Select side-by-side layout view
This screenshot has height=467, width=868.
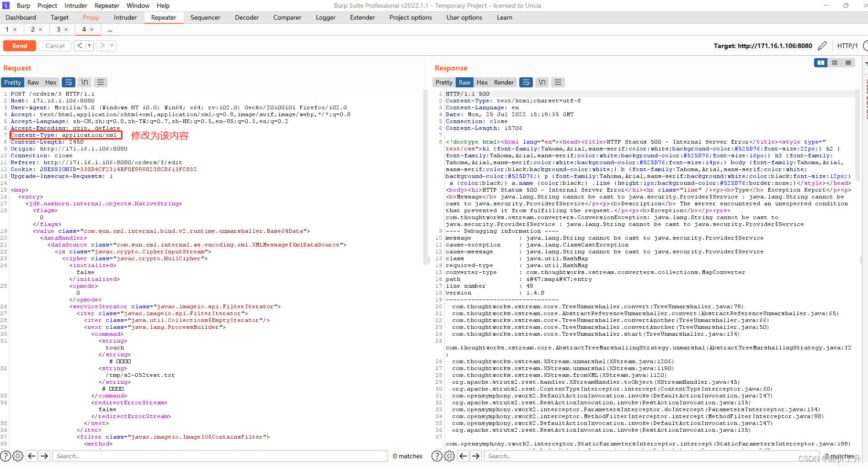(x=821, y=63)
